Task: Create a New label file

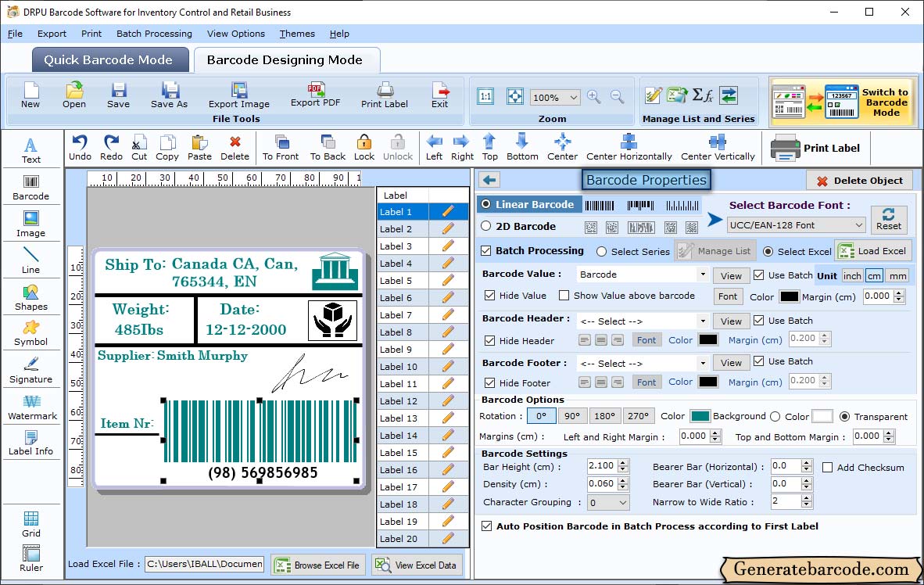Action: 30,95
